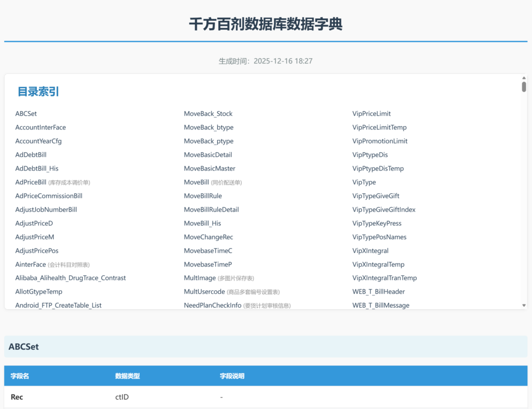Viewport: 532px width, 409px height.
Task: Jump to NeedPlanCheckInfo entry
Action: coord(212,306)
